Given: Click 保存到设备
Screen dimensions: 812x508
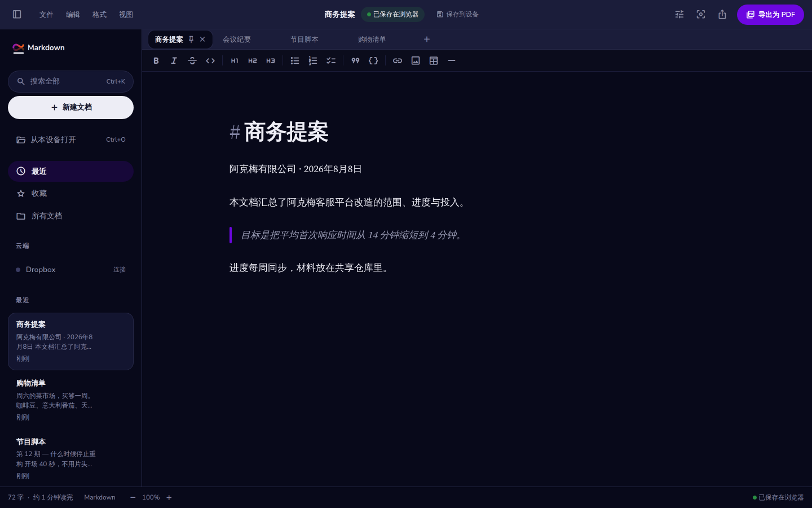Looking at the screenshot, I should click(457, 14).
